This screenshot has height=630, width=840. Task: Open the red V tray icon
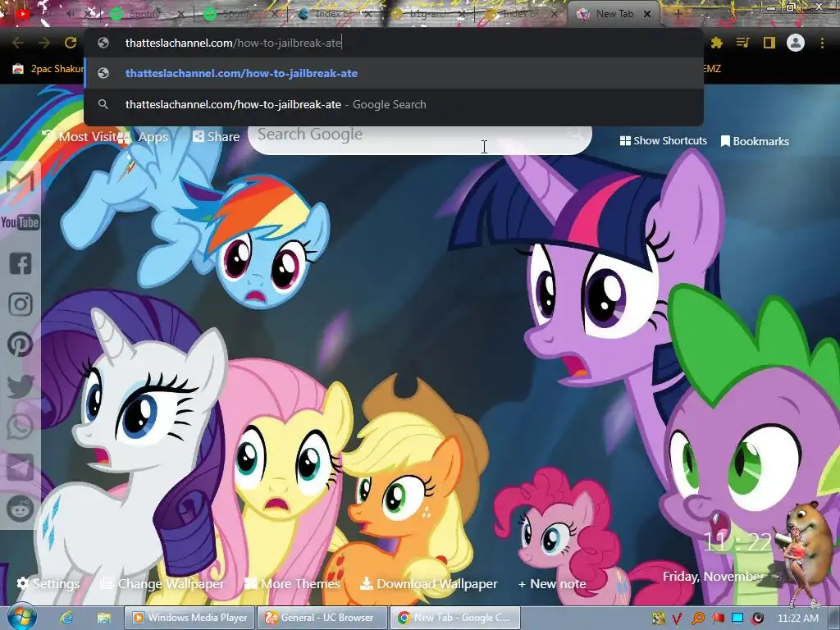point(677,619)
